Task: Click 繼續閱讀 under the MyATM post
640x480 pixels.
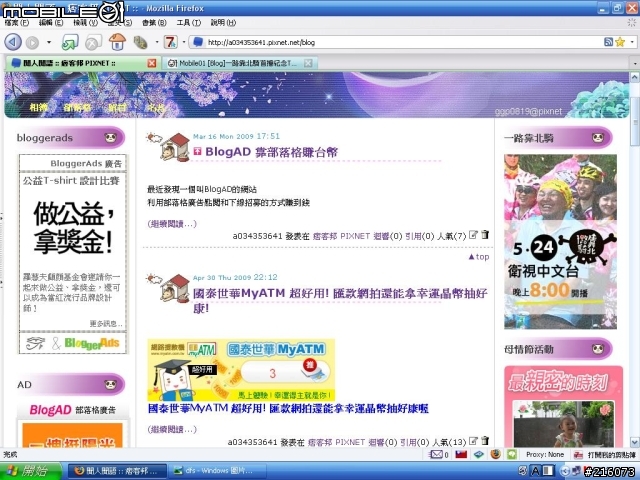Action: tap(172, 429)
